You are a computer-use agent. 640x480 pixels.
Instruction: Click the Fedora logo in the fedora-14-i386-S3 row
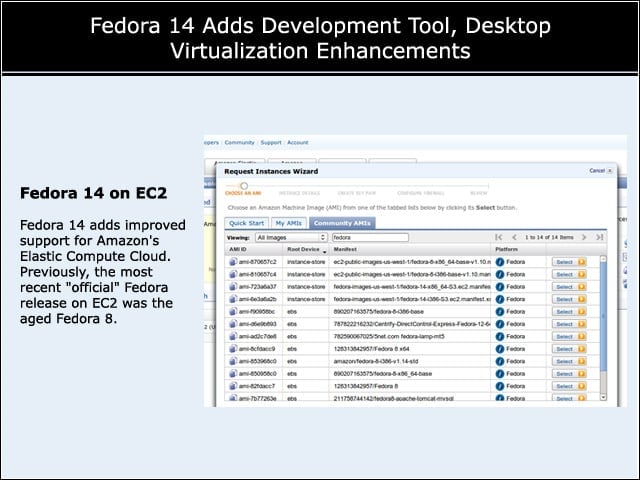(x=500, y=299)
